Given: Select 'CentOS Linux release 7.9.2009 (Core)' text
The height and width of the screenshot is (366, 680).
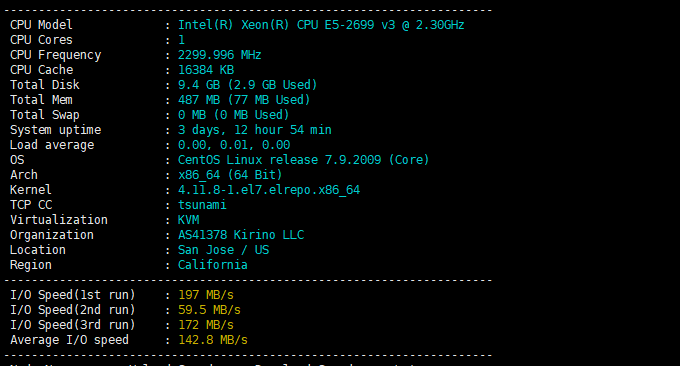Looking at the screenshot, I should [x=304, y=160].
